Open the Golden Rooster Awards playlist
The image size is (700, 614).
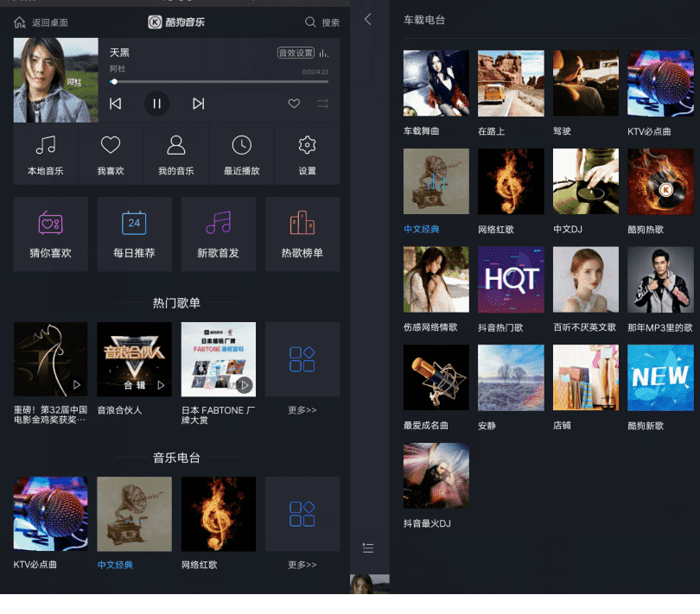tap(50, 359)
